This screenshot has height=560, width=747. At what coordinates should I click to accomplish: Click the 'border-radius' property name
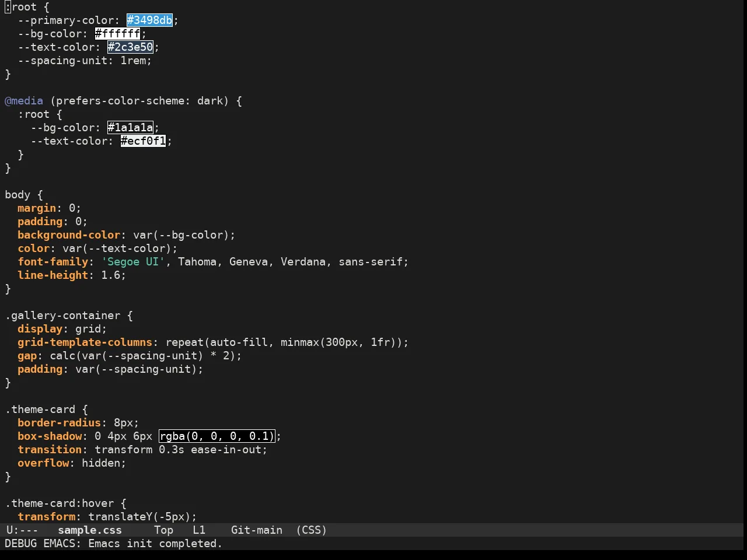59,423
